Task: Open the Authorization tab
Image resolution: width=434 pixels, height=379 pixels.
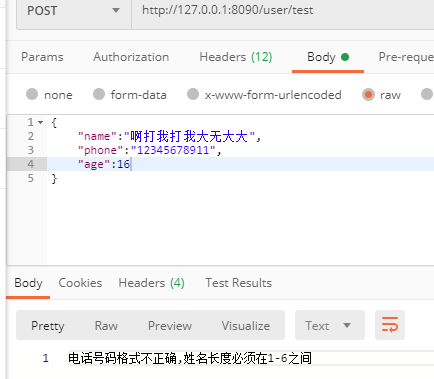Action: pos(131,57)
